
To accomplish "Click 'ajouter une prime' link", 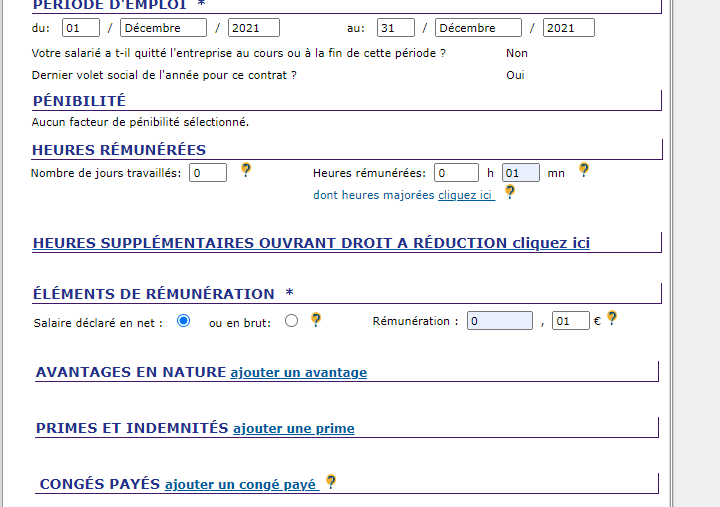I will [x=293, y=429].
